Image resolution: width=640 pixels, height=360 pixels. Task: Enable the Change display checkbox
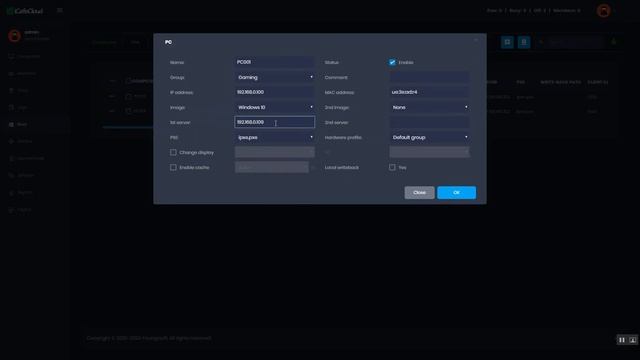pyautogui.click(x=173, y=152)
